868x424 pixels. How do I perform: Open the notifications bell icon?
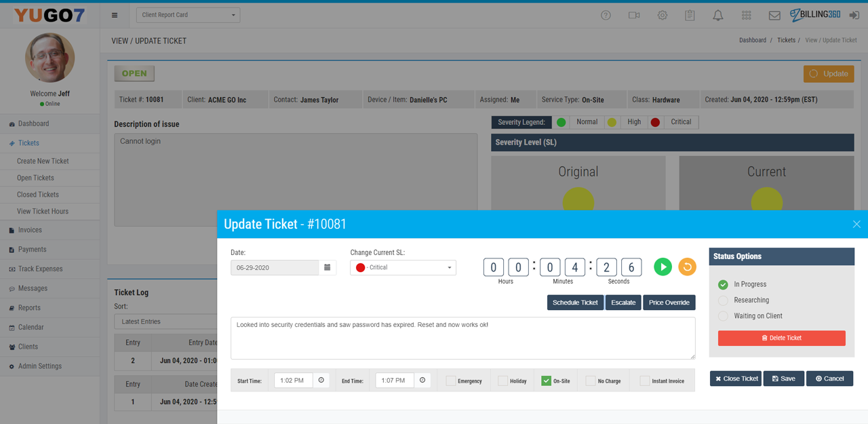717,15
